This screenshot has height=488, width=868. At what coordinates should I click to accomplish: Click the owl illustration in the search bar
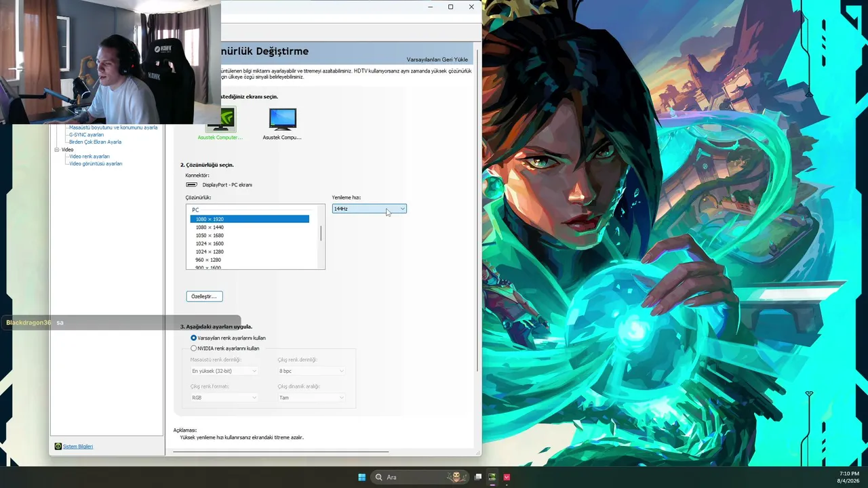(457, 477)
